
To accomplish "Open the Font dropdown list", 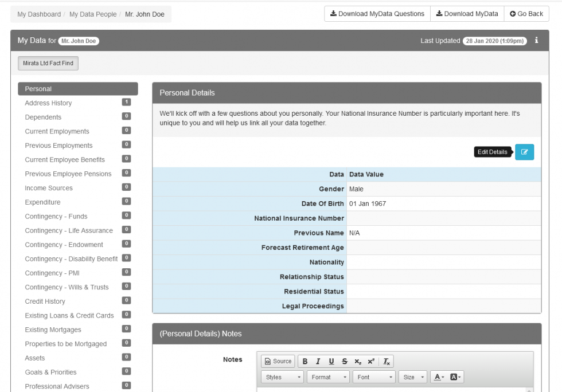I will 374,377.
